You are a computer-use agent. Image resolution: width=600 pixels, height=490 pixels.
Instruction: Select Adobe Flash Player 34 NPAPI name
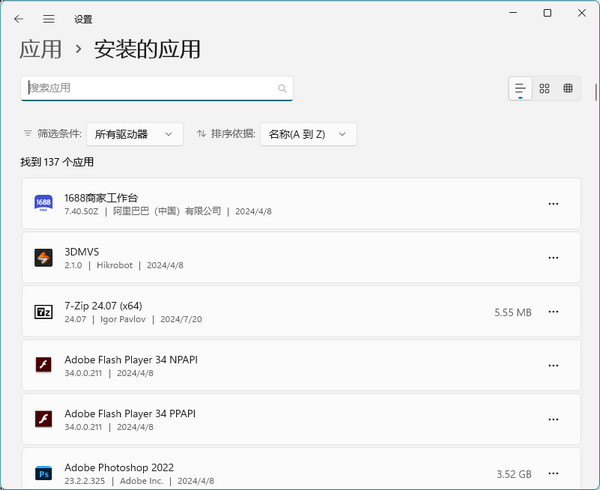point(131,360)
